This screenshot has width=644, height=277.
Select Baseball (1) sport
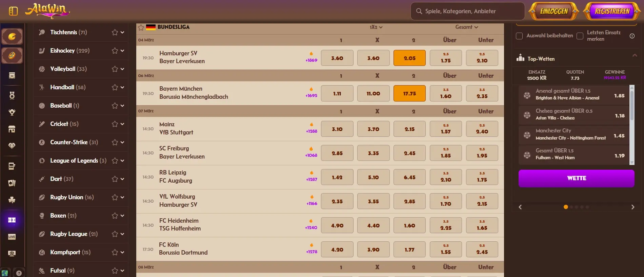point(65,106)
